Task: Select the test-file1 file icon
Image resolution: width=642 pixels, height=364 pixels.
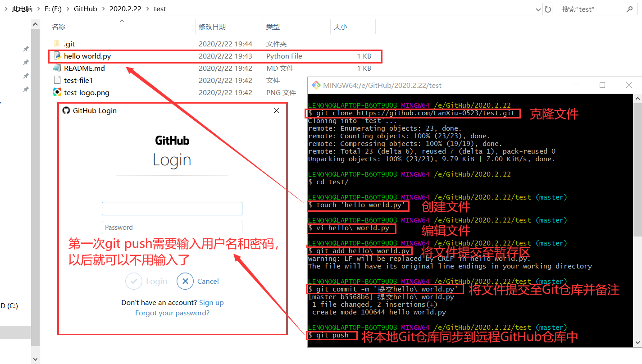Action: [58, 80]
